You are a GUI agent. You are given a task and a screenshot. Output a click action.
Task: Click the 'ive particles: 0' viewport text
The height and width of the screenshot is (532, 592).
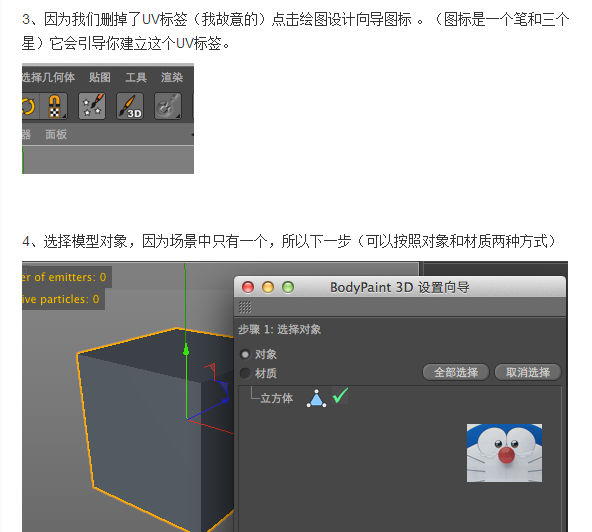click(x=61, y=299)
